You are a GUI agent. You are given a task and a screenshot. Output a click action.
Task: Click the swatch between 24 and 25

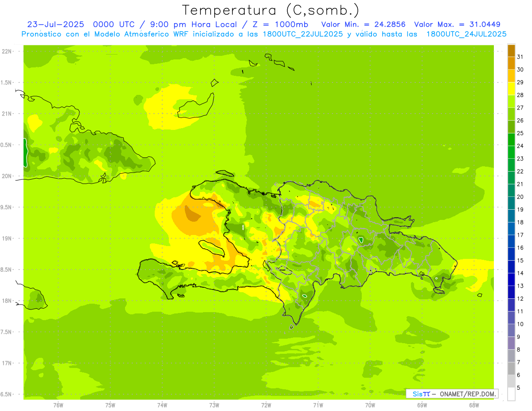coord(511,140)
